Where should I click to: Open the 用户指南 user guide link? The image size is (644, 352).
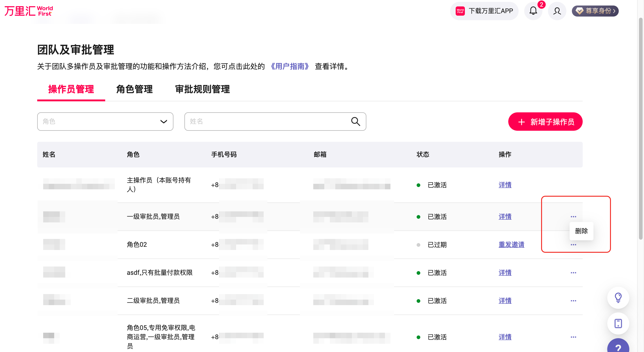click(x=291, y=67)
